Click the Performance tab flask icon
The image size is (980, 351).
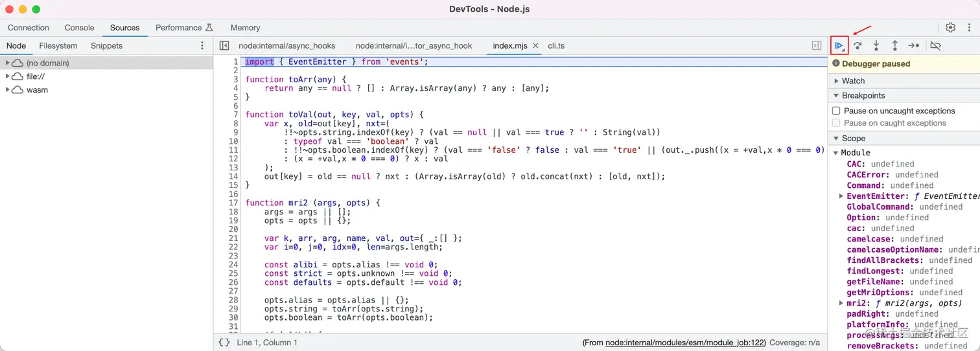(x=209, y=28)
